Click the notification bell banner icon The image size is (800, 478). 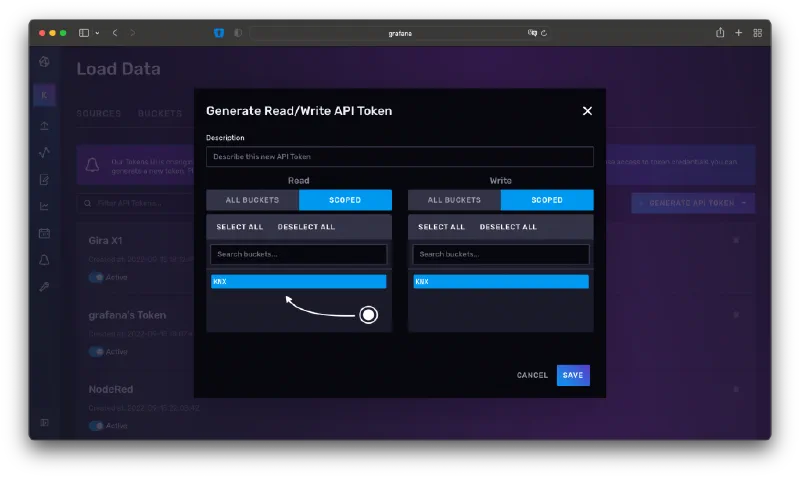(x=92, y=165)
